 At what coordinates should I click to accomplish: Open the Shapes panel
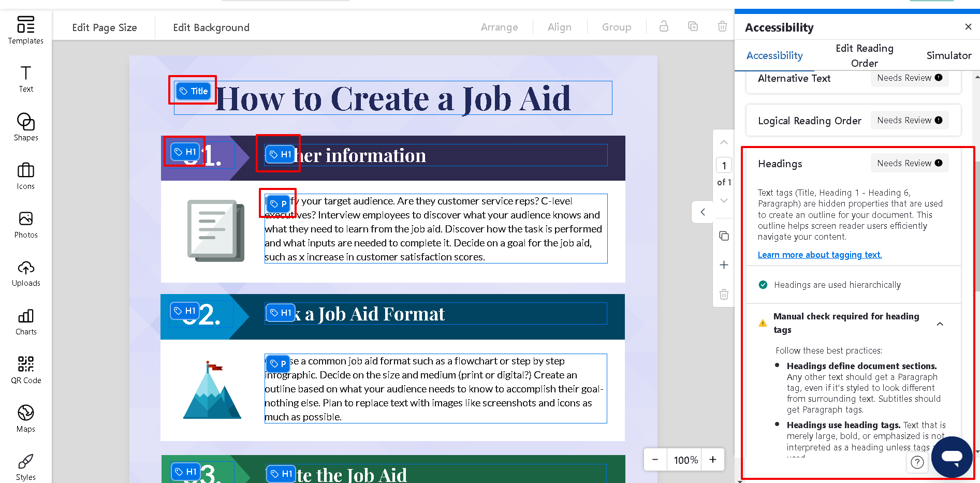(26, 126)
